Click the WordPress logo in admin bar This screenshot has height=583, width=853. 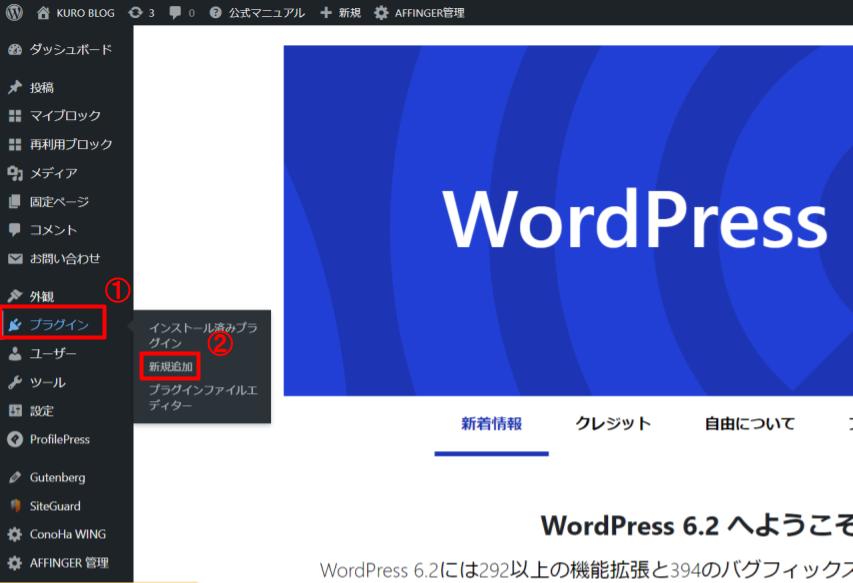tap(14, 12)
